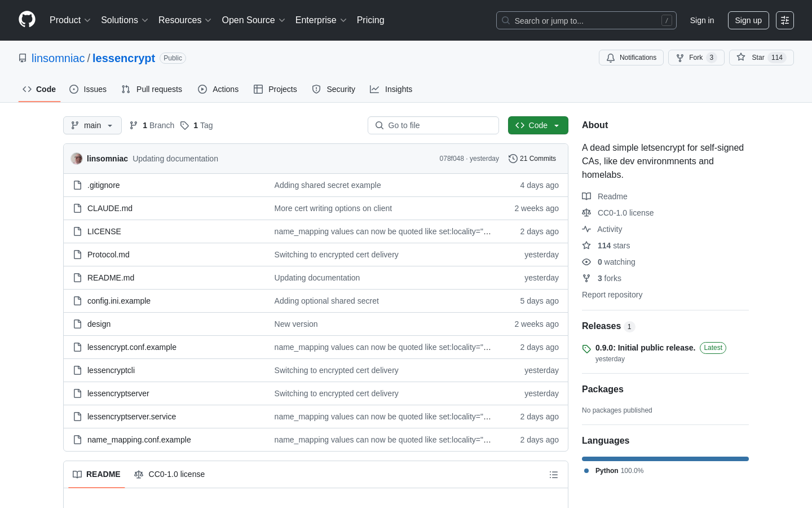Screen dimensions: 812x508
Task: Click the repository icon beside linsomniac
Action: coord(23,58)
